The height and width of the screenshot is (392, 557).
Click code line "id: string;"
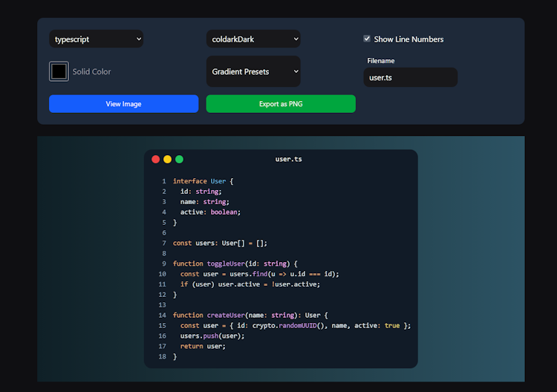click(x=201, y=192)
